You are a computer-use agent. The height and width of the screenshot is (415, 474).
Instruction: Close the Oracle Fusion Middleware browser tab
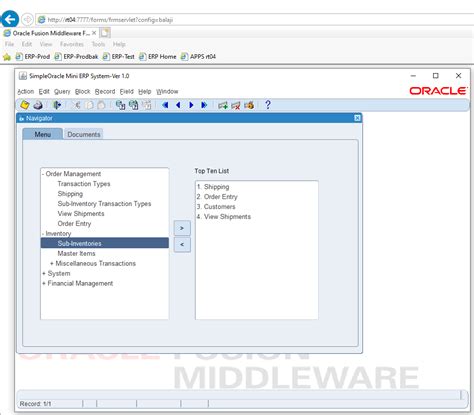tap(94, 33)
